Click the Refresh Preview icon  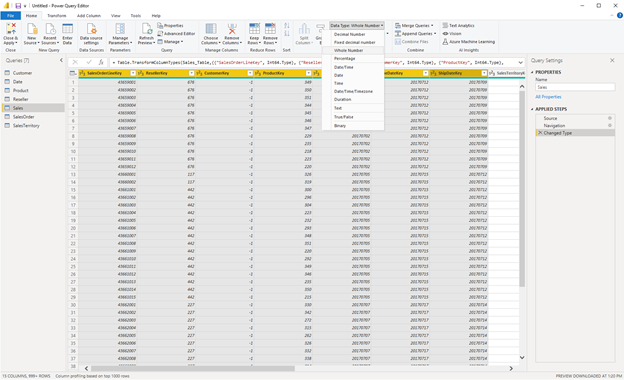[146, 29]
